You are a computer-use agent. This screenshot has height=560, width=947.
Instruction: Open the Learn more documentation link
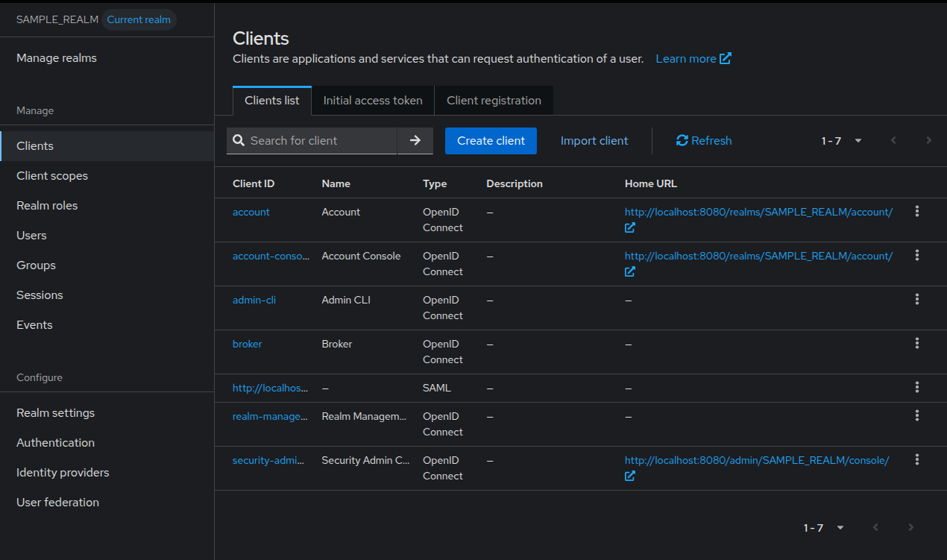(x=693, y=58)
